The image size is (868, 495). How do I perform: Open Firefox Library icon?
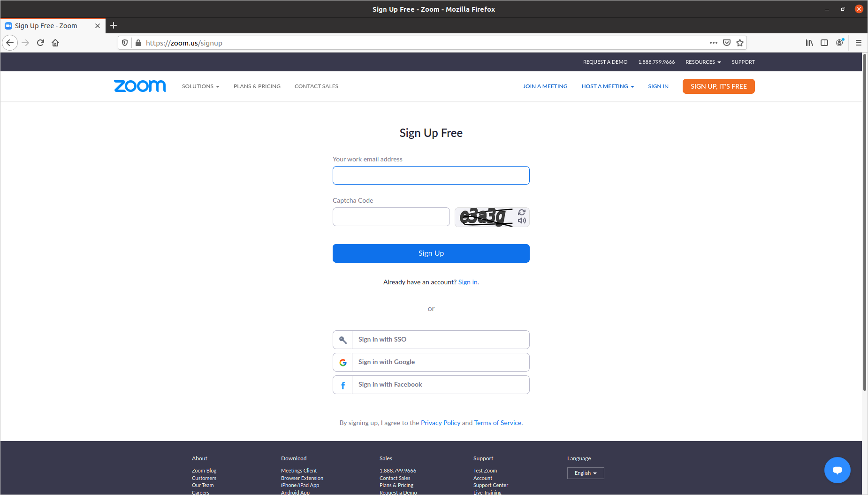(809, 43)
